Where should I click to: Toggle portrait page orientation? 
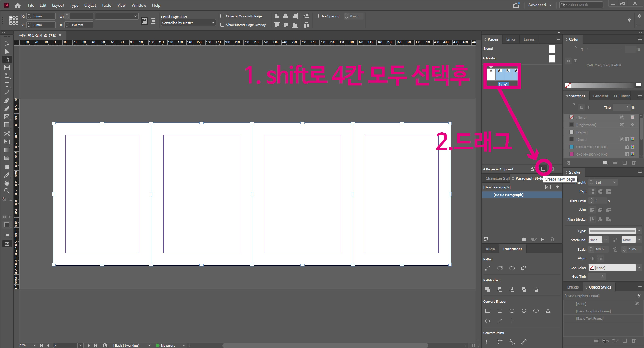[144, 21]
